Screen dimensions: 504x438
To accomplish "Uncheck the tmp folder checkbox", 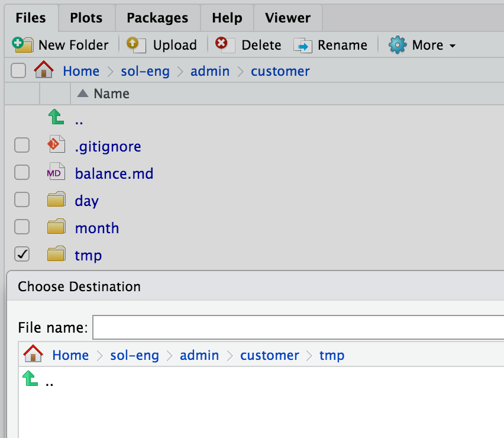I will click(x=22, y=253).
